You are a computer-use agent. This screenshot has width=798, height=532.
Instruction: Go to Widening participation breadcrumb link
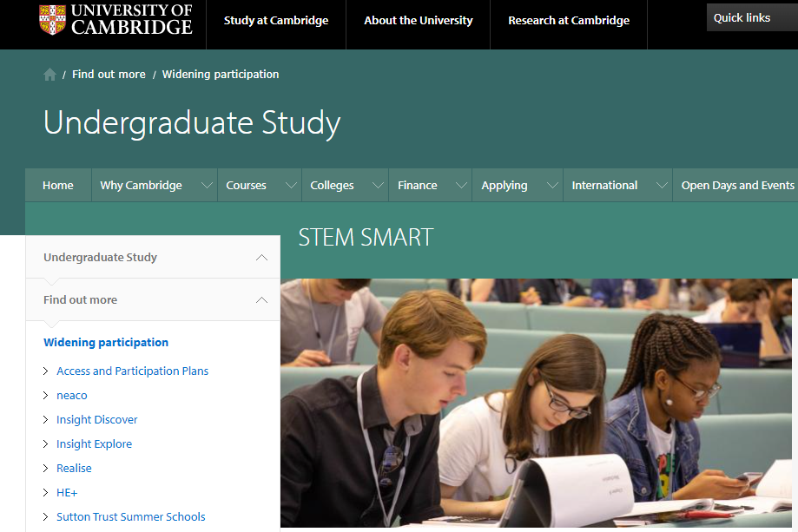coord(221,75)
